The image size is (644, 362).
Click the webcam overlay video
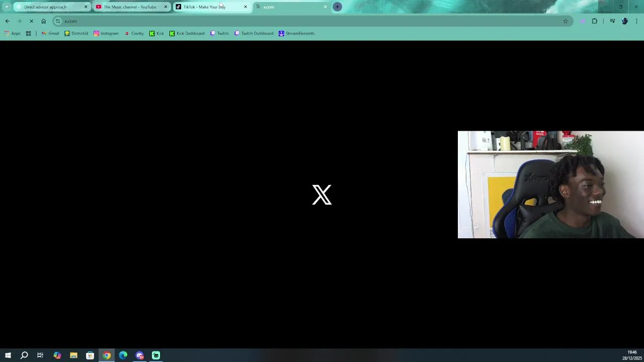[550, 185]
